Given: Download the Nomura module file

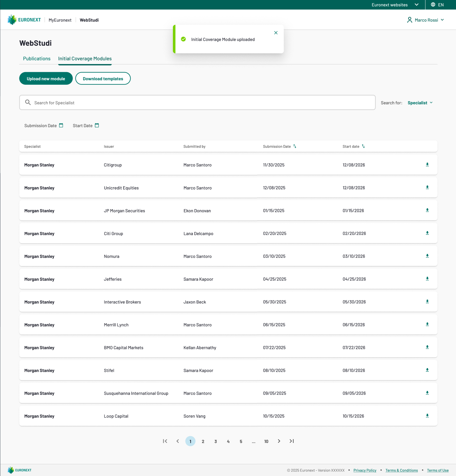Looking at the screenshot, I should coord(427,256).
